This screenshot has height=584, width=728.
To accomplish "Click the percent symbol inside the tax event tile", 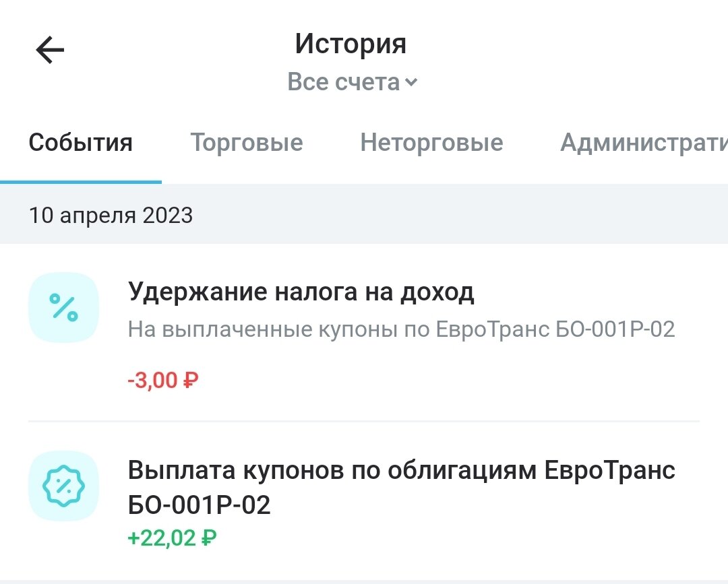I will (63, 306).
